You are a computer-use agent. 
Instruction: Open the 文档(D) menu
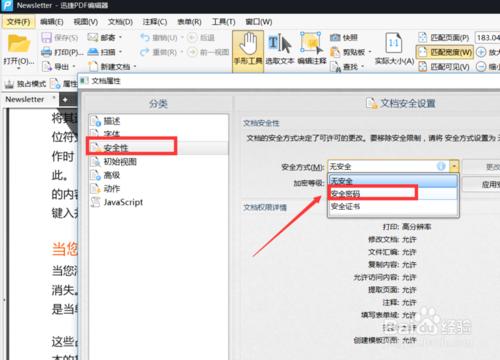click(120, 22)
